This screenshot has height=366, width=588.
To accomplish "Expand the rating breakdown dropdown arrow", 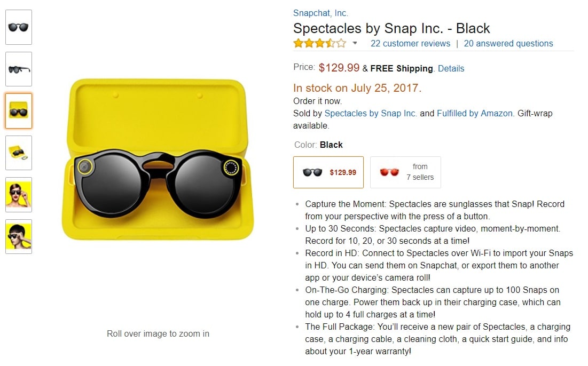I will click(x=355, y=43).
